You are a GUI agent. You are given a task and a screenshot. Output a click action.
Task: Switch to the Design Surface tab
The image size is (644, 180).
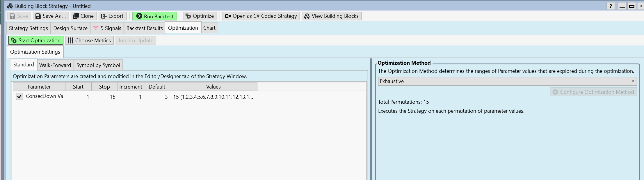tap(70, 28)
